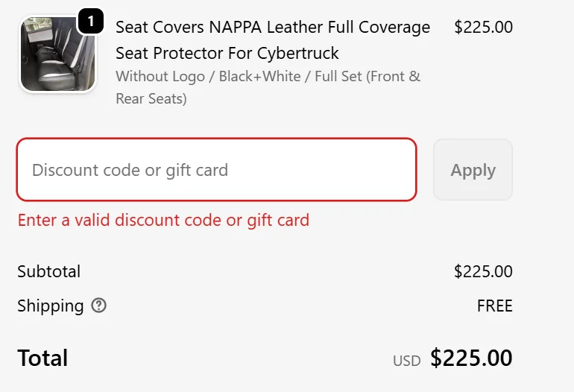Viewport: 574px width, 392px height.
Task: Click the Black+White color variant text
Action: (260, 76)
